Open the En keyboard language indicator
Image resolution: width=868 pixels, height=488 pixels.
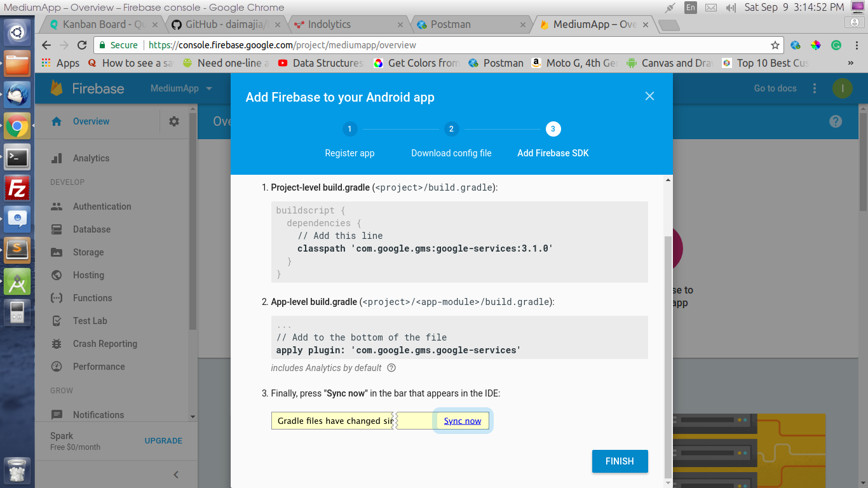pos(691,8)
